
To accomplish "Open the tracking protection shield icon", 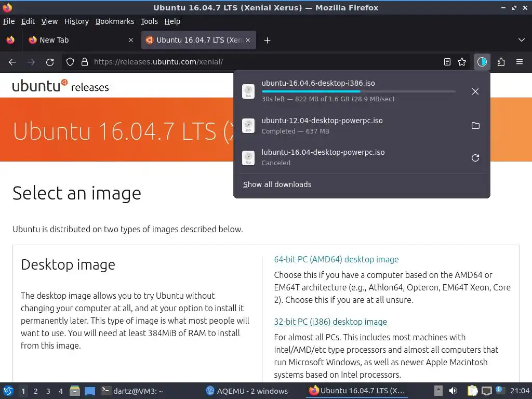I will pyautogui.click(x=70, y=62).
